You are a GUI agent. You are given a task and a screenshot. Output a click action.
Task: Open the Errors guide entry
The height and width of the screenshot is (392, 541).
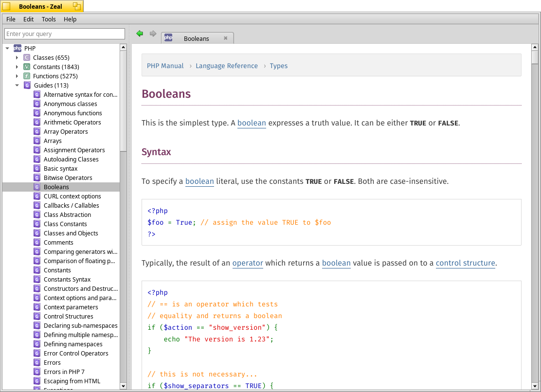click(52, 363)
